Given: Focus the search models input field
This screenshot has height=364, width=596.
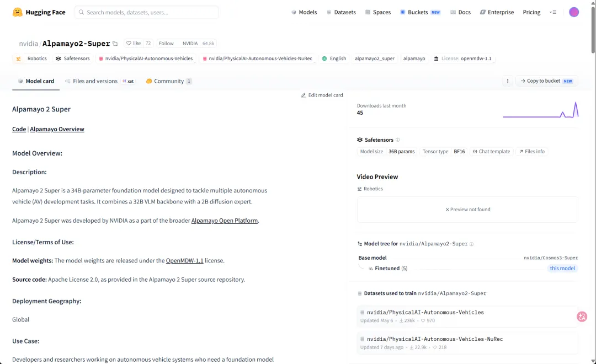Looking at the screenshot, I should [146, 12].
